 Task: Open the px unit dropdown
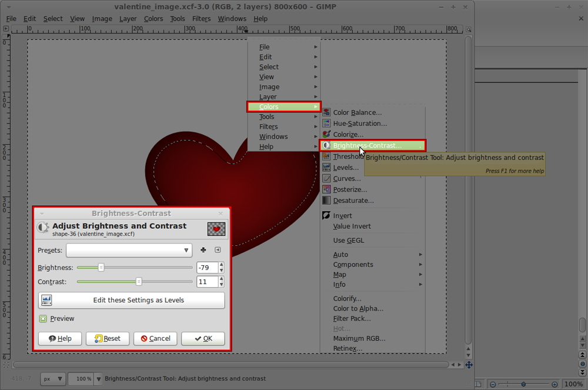click(x=52, y=379)
